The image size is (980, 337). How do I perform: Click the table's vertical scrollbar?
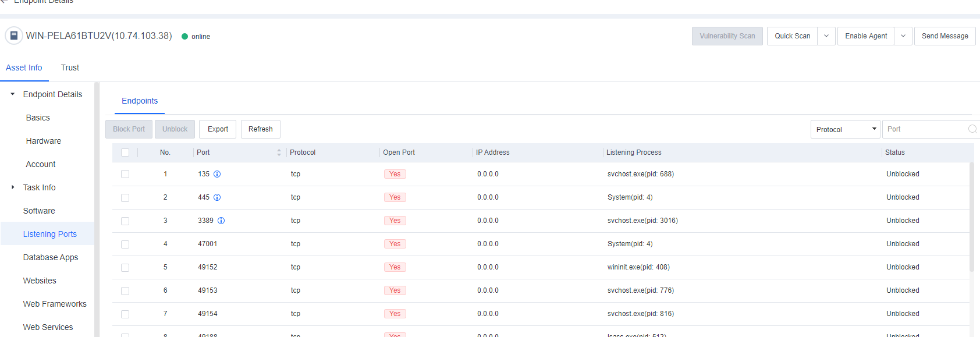(x=971, y=217)
